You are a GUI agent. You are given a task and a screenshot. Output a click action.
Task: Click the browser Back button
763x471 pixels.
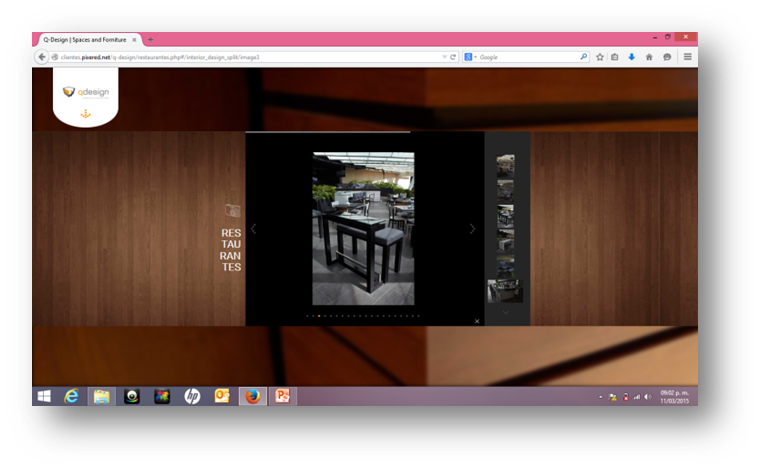point(42,57)
